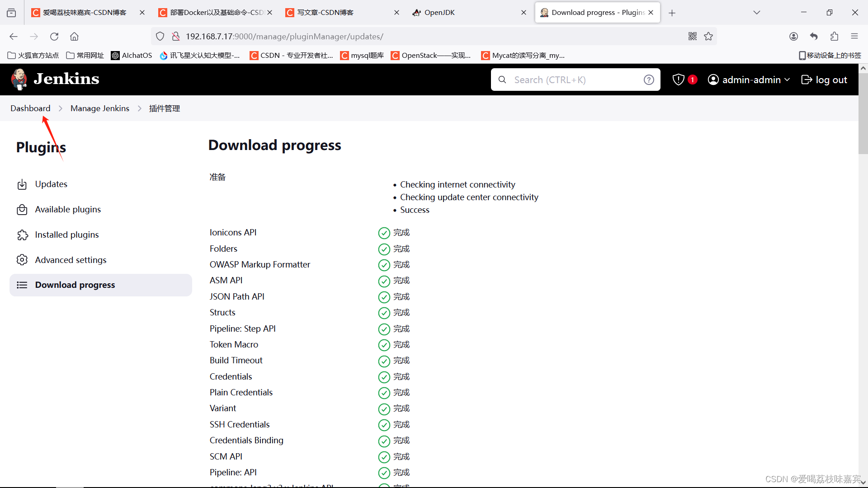This screenshot has width=868, height=488.
Task: Bookmark page with star icon
Action: coord(708,37)
